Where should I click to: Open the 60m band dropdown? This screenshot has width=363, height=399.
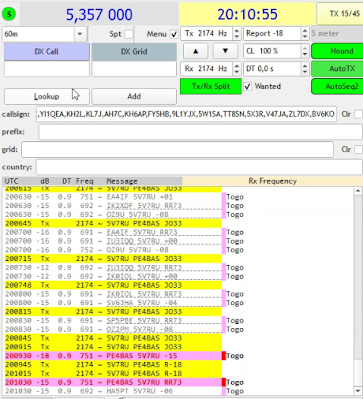point(80,34)
